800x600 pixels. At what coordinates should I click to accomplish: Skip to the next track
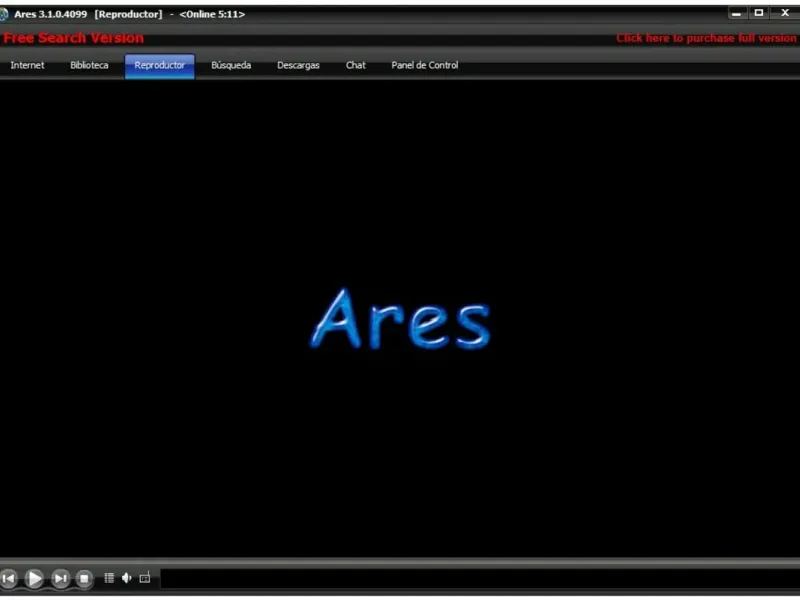[x=60, y=578]
